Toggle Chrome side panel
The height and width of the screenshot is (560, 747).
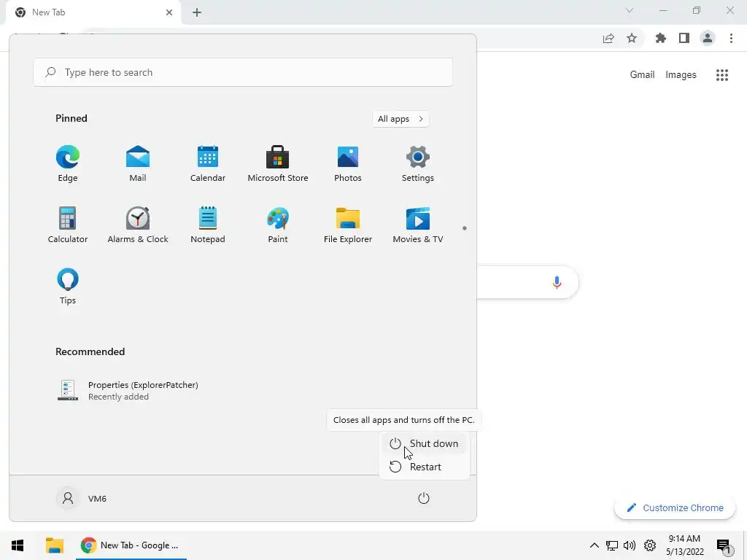[x=684, y=38]
